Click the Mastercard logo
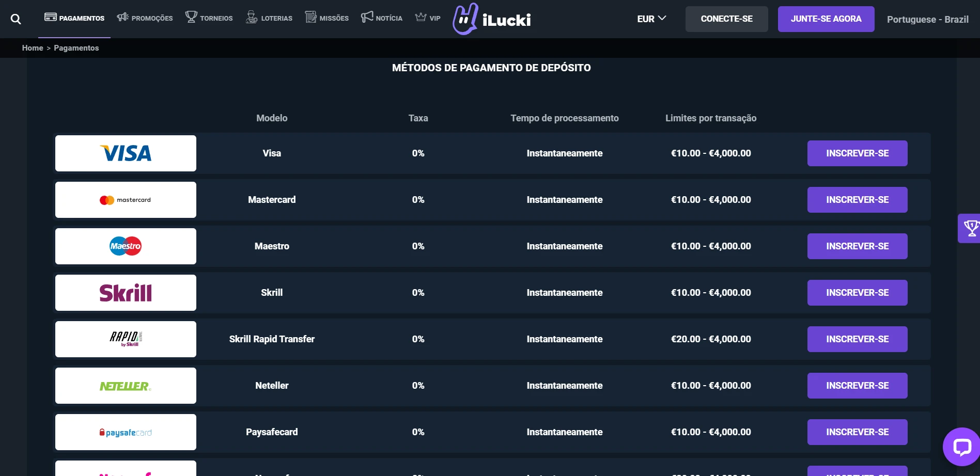The height and width of the screenshot is (476, 980). tap(126, 200)
